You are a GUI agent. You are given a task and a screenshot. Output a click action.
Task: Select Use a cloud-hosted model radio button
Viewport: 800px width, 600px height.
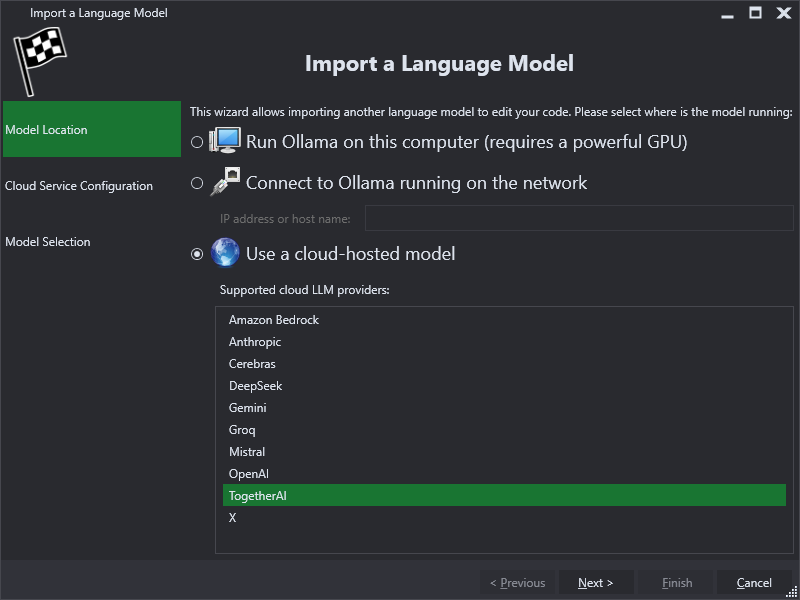coord(197,254)
